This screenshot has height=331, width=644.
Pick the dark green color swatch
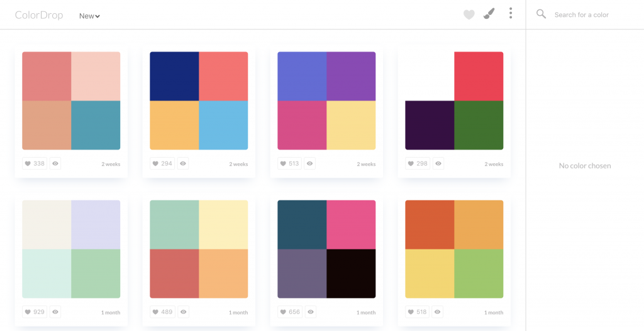(x=479, y=125)
